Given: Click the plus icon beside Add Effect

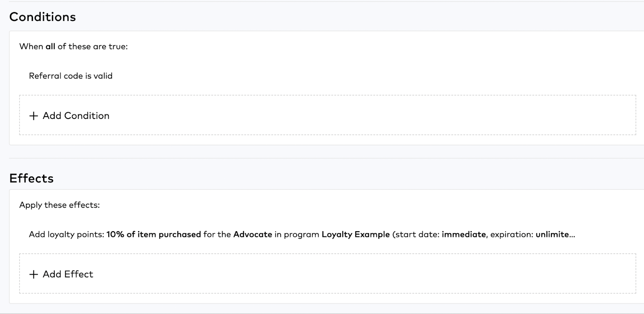Looking at the screenshot, I should coord(33,274).
